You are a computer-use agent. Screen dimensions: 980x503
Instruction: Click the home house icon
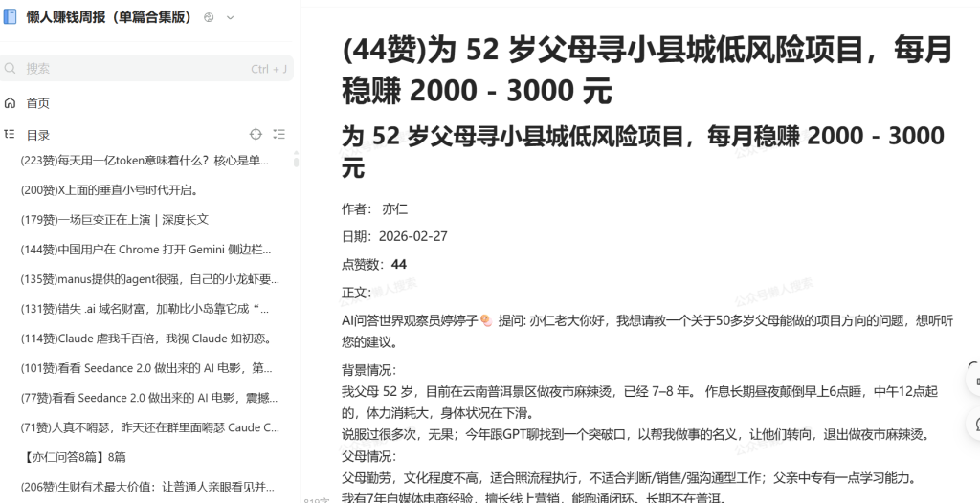[10, 103]
